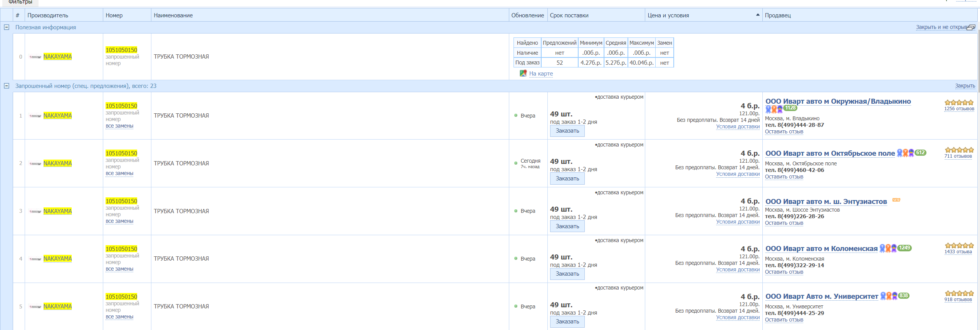The width and height of the screenshot is (980, 330).
Task: Open "все замены" link in row 1
Action: click(119, 126)
